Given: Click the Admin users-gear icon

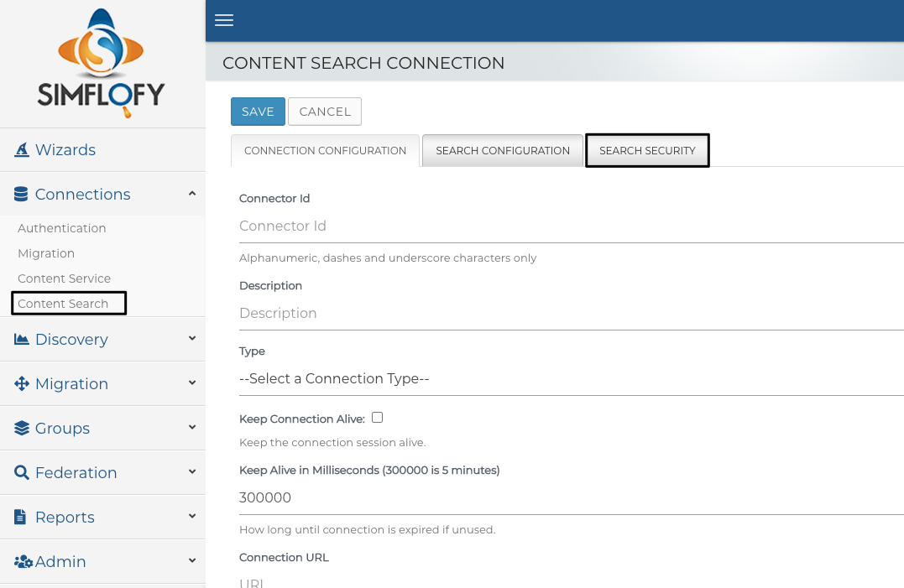Looking at the screenshot, I should [x=24, y=561].
